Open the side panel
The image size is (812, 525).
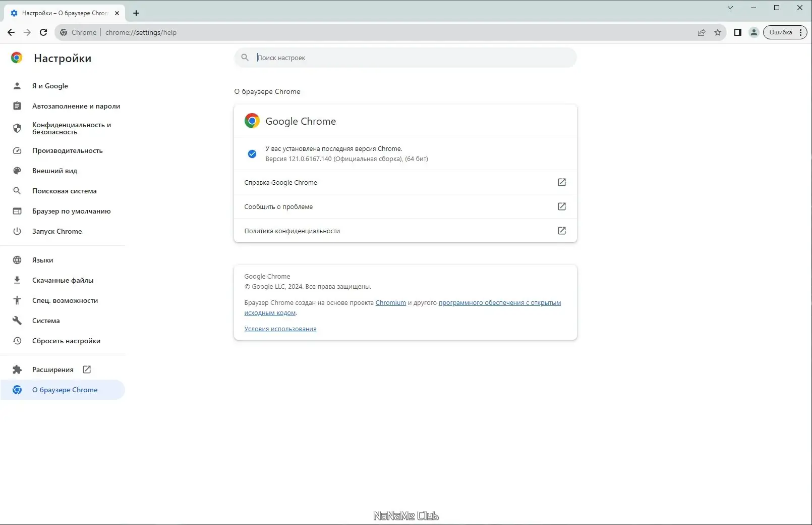737,32
